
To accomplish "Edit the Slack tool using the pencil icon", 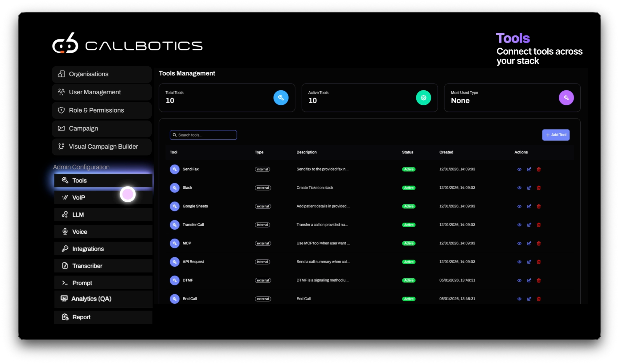I will (x=529, y=188).
